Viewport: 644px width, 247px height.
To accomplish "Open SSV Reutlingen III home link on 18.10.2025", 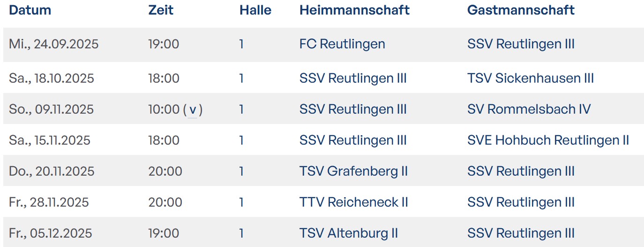I will (x=353, y=78).
